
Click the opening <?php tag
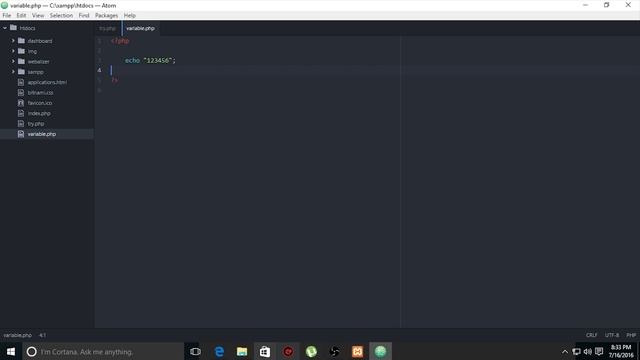tap(120, 41)
